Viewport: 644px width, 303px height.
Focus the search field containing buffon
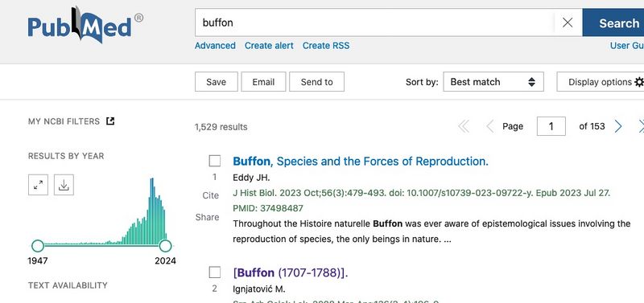point(374,23)
